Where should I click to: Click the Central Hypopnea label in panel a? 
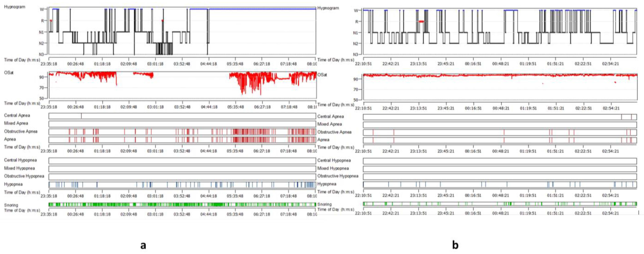(x=20, y=160)
